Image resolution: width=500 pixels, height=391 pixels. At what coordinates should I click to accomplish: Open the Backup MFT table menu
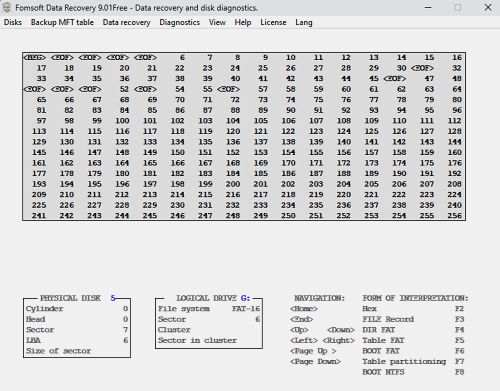point(62,22)
